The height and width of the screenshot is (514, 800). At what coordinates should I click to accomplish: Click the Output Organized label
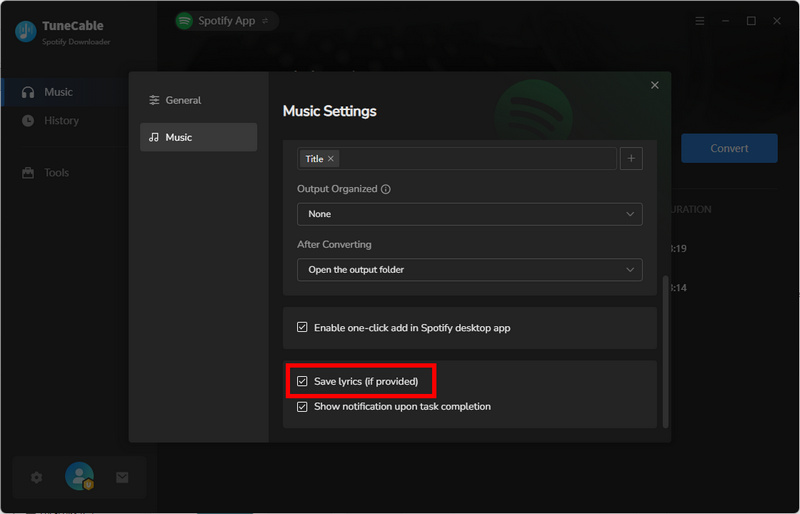tap(337, 189)
